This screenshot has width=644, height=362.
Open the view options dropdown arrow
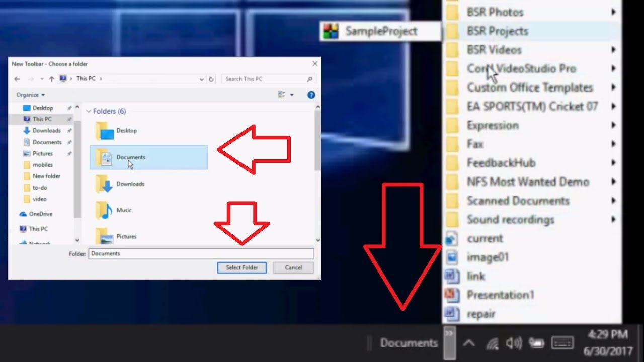(x=292, y=95)
